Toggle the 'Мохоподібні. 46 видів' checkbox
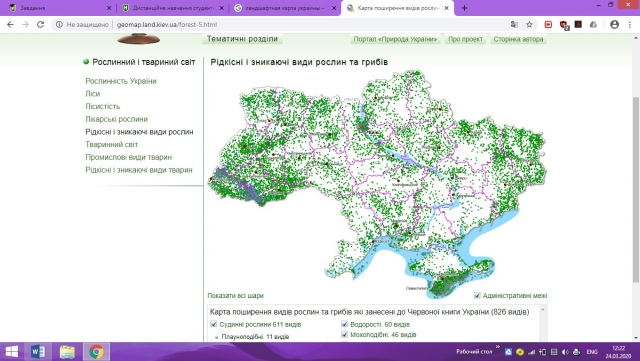The width and height of the screenshot is (640, 361). point(344,334)
